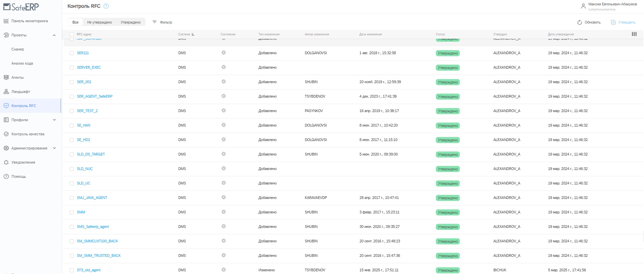Screen dimensions: 644x274
Task: Switch to the Утверждено filter tab
Action: 130,22
